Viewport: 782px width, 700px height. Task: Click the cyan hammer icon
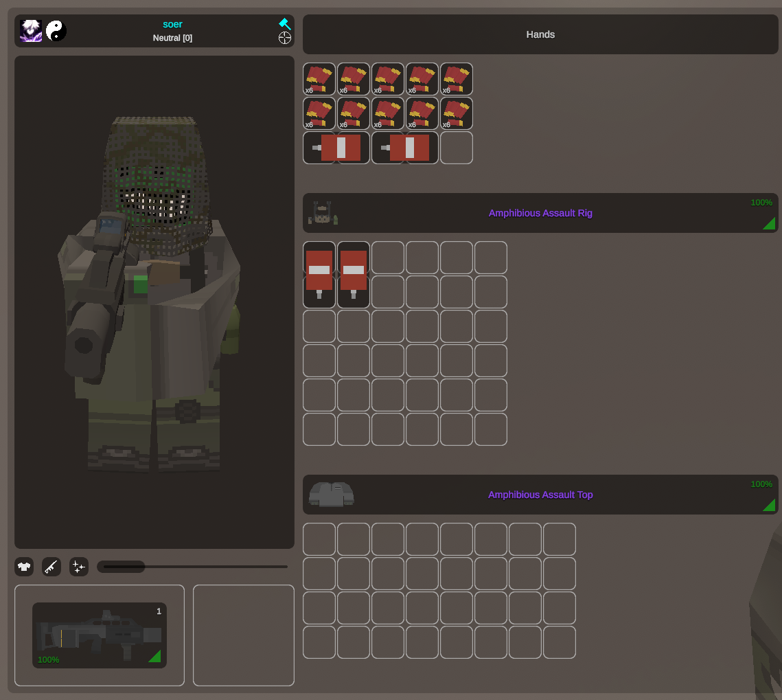tap(285, 23)
